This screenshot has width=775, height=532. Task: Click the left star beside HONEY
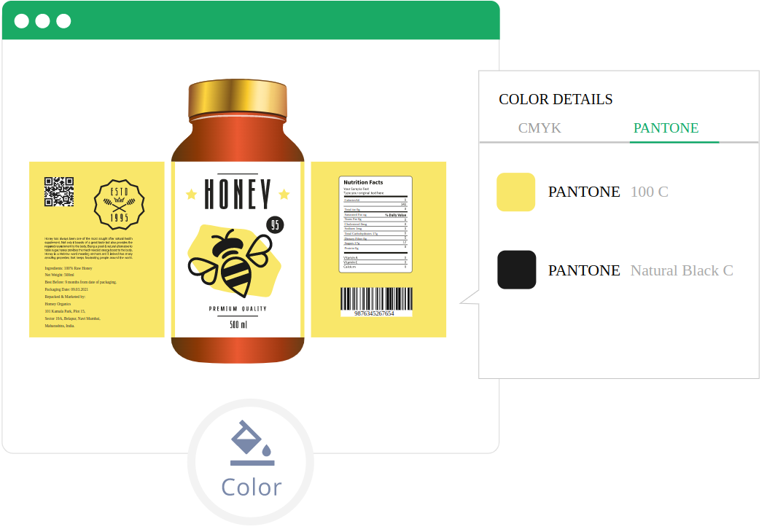tap(191, 194)
